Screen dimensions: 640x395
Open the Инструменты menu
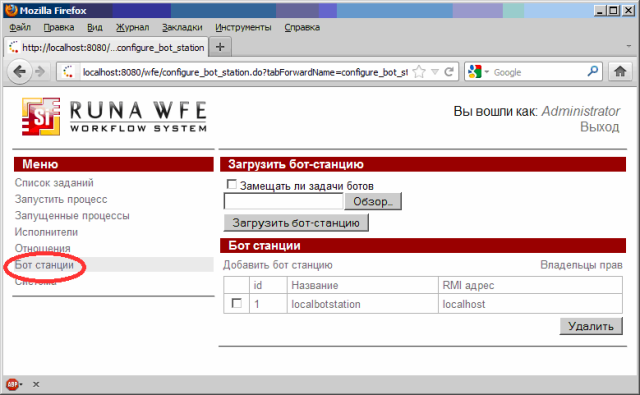(x=243, y=27)
